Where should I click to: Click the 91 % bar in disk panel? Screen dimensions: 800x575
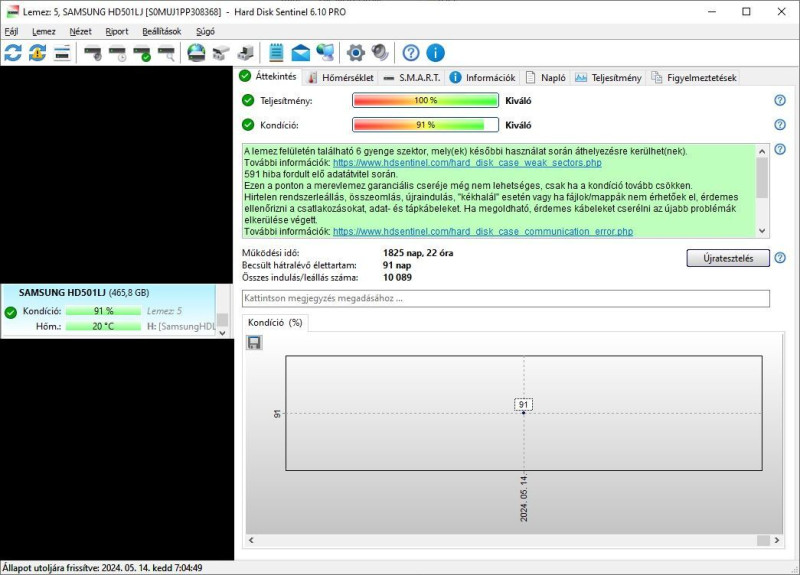click(103, 311)
